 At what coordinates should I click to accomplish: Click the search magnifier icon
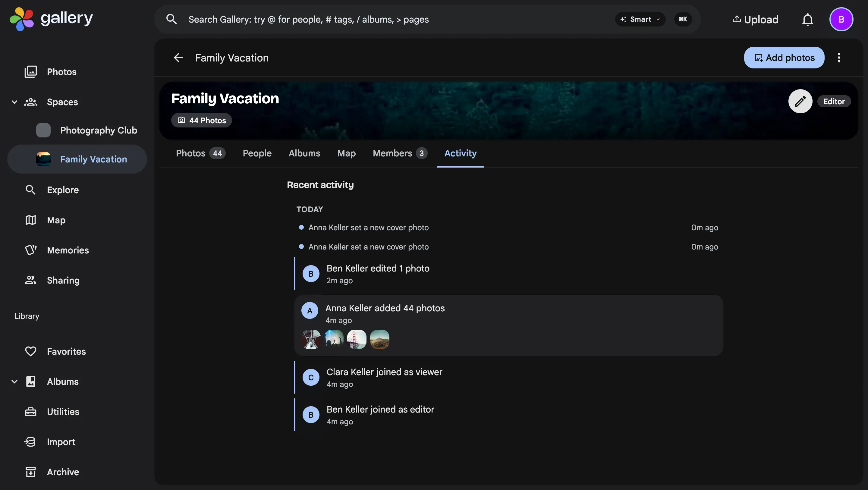pos(171,19)
